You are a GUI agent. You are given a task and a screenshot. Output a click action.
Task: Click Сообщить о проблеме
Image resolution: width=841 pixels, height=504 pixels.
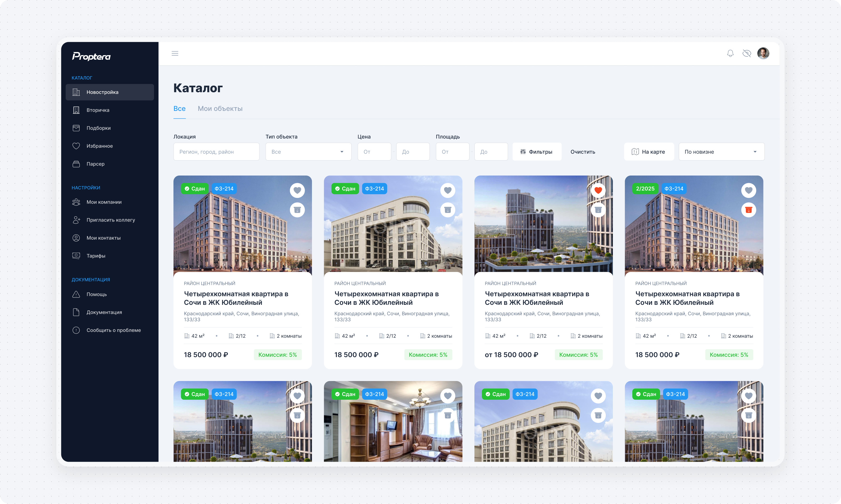(x=114, y=330)
